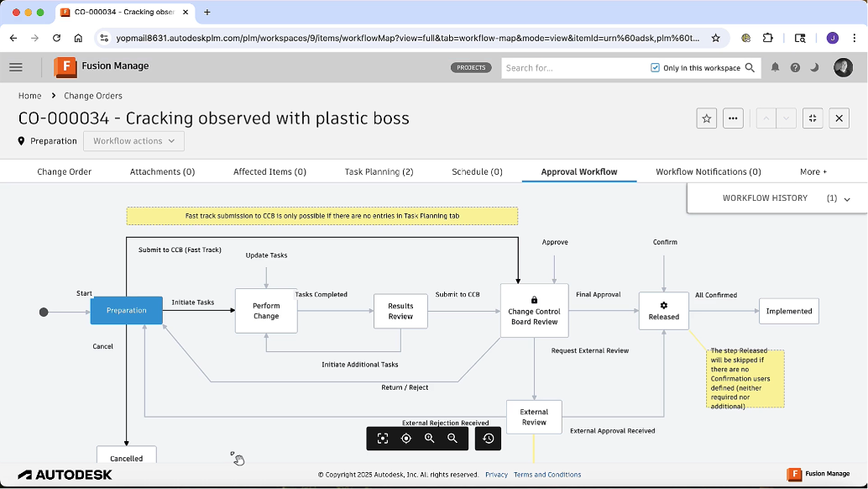868x489 pixels.
Task: Open a new browser tab
Action: click(207, 13)
